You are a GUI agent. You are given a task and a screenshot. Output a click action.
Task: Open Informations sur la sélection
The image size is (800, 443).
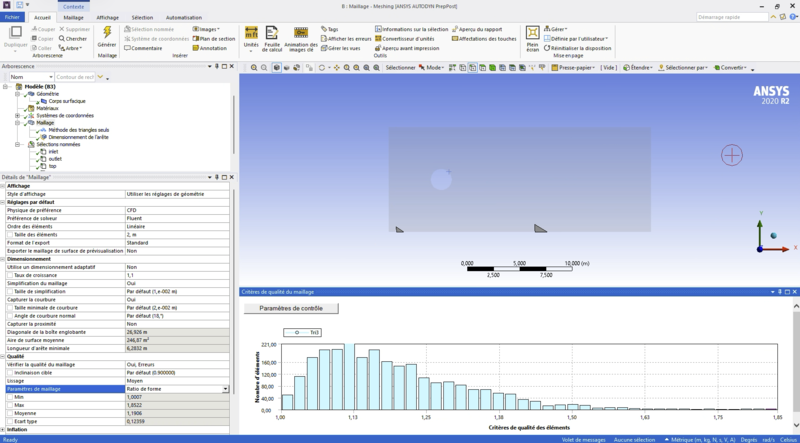coord(411,29)
